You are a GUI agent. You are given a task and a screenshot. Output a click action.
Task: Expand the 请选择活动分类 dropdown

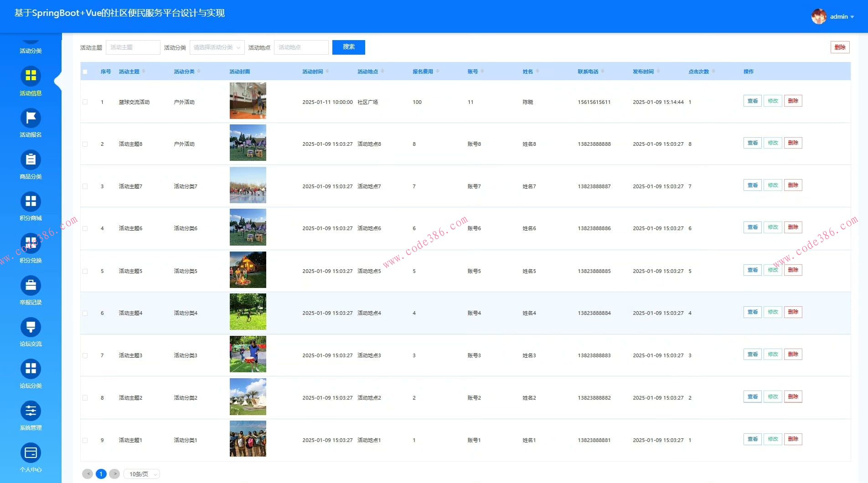click(x=217, y=47)
